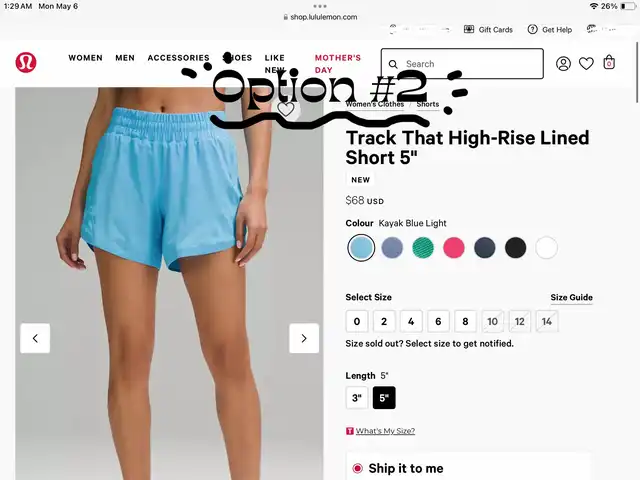This screenshot has height=480, width=640.
Task: Choose the 3" length option
Action: pyautogui.click(x=357, y=398)
